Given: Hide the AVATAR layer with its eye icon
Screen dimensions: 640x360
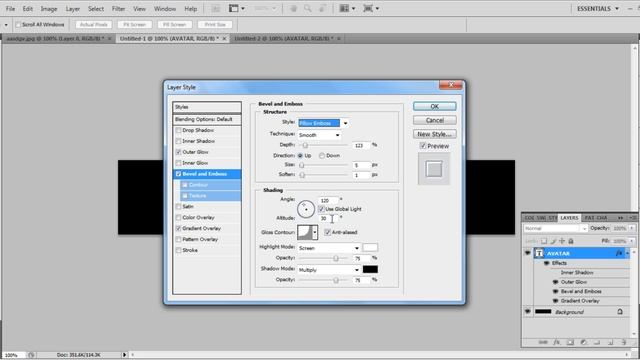Looking at the screenshot, I should coord(527,253).
